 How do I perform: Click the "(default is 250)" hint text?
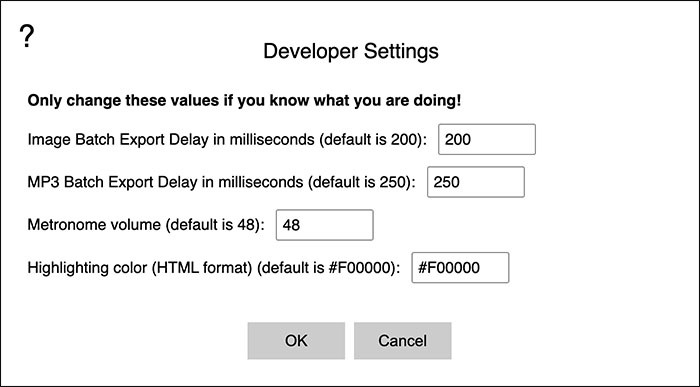click(x=362, y=182)
